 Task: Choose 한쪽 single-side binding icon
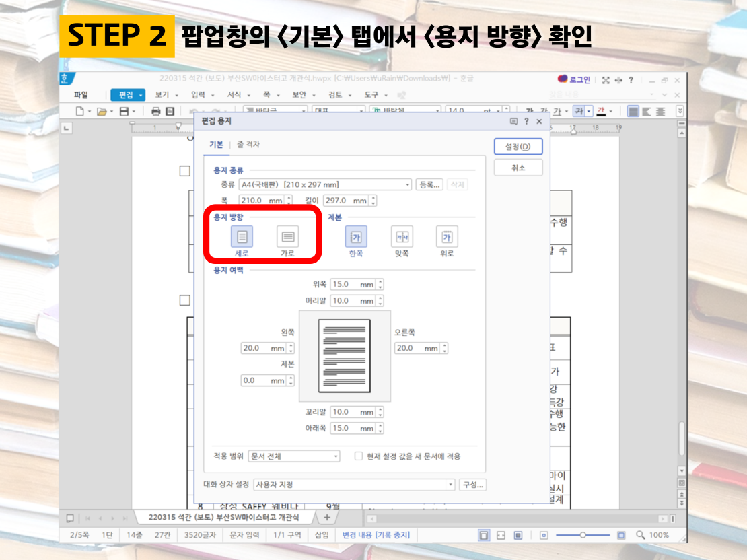(356, 237)
